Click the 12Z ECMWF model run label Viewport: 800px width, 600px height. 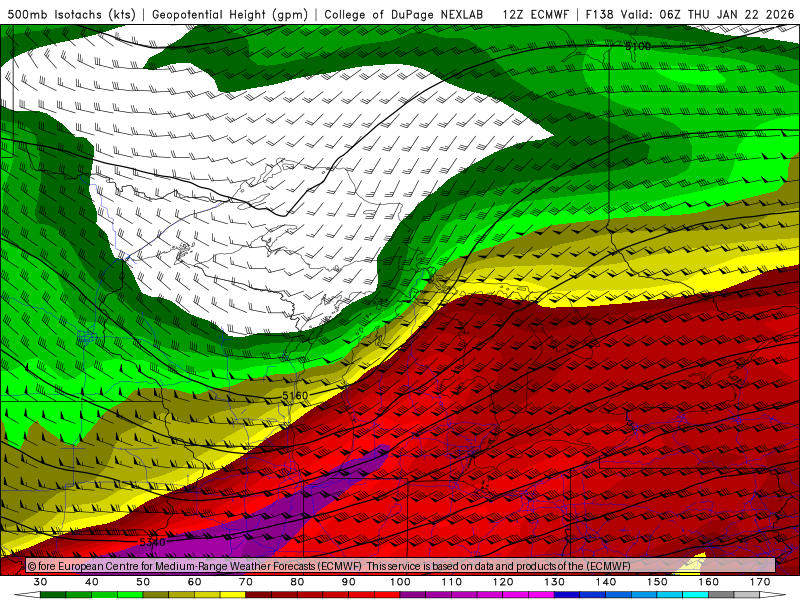(535, 15)
